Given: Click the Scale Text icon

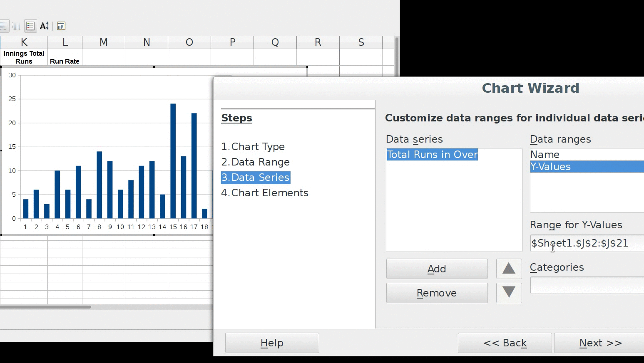Looking at the screenshot, I should [45, 26].
